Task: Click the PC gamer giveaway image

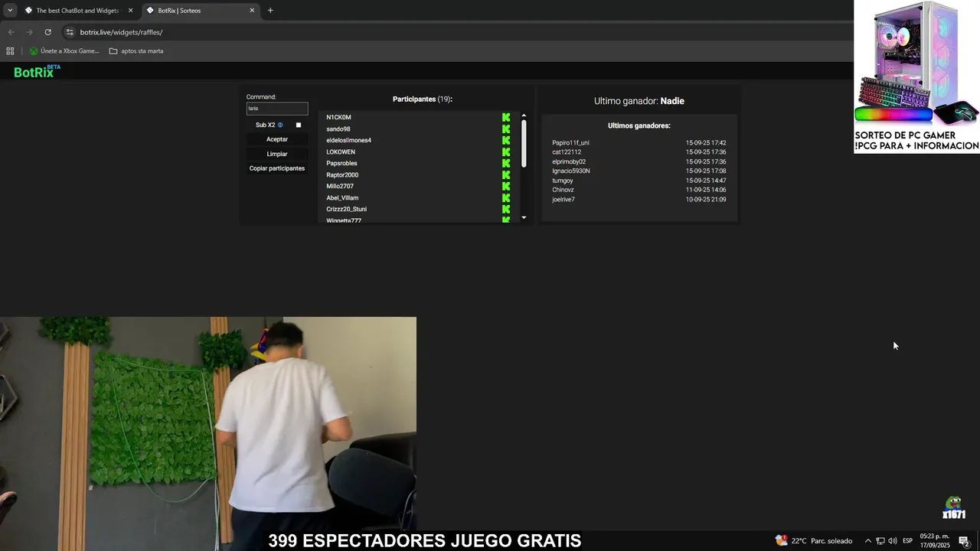Action: pyautogui.click(x=916, y=77)
